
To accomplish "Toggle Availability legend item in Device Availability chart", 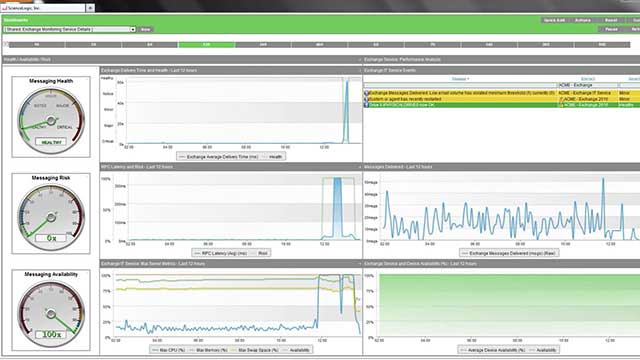I will (542, 350).
